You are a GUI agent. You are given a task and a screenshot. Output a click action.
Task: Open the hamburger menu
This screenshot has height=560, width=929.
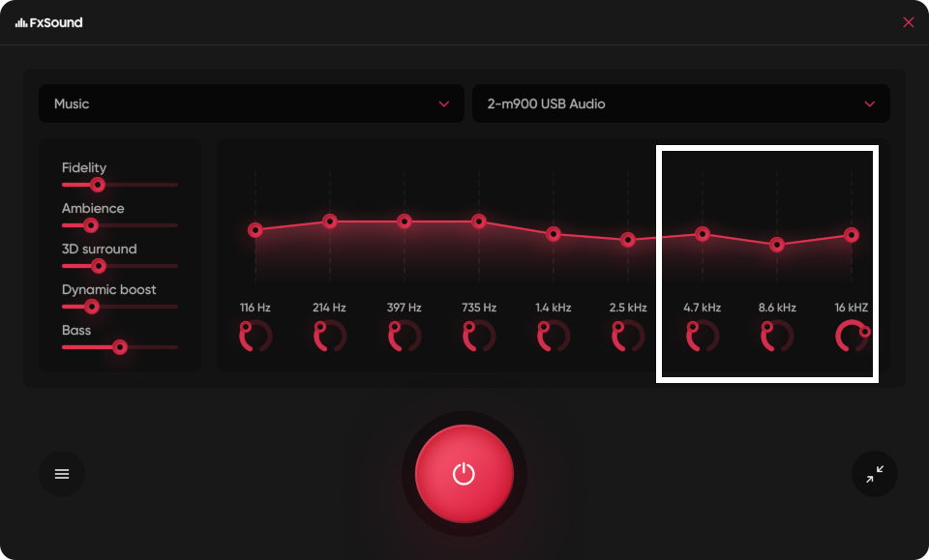62,473
